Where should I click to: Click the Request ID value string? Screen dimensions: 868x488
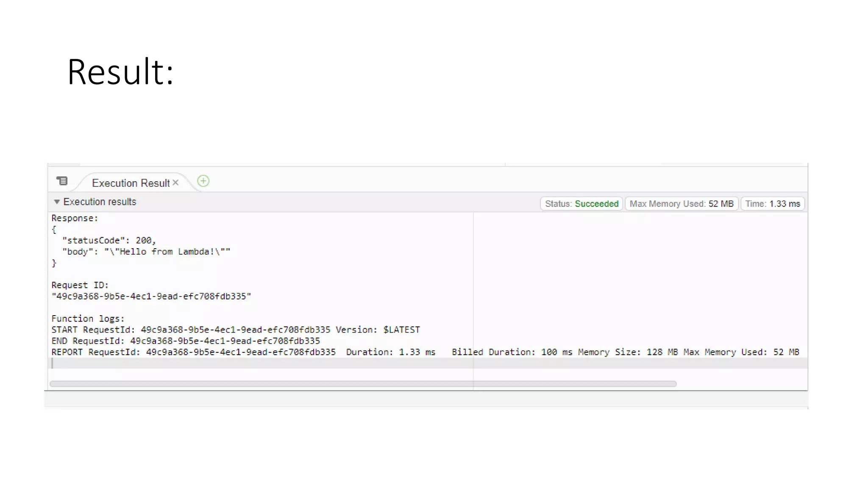pyautogui.click(x=151, y=297)
